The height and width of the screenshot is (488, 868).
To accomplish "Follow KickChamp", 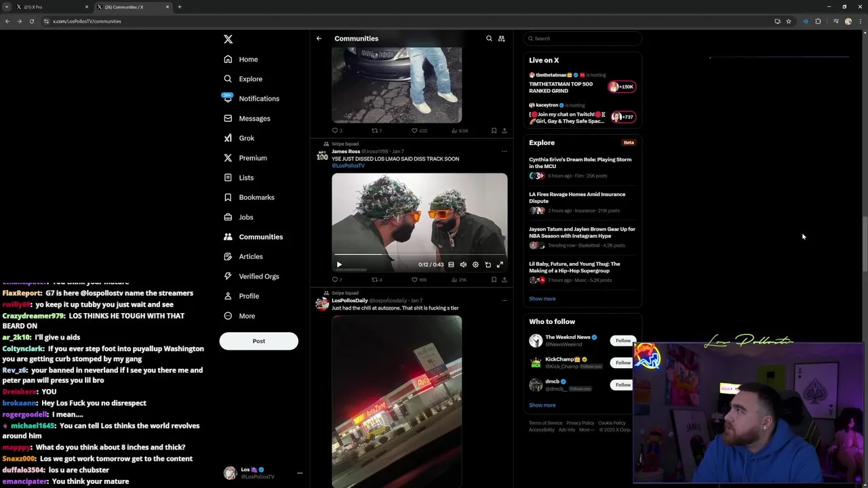I will click(x=623, y=363).
